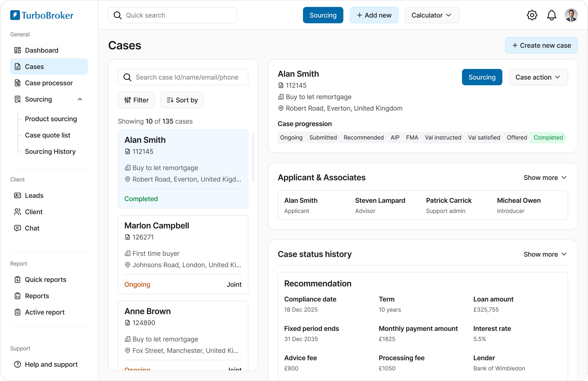This screenshot has height=381, width=588.
Task: Open Sort by options
Action: [x=182, y=100]
